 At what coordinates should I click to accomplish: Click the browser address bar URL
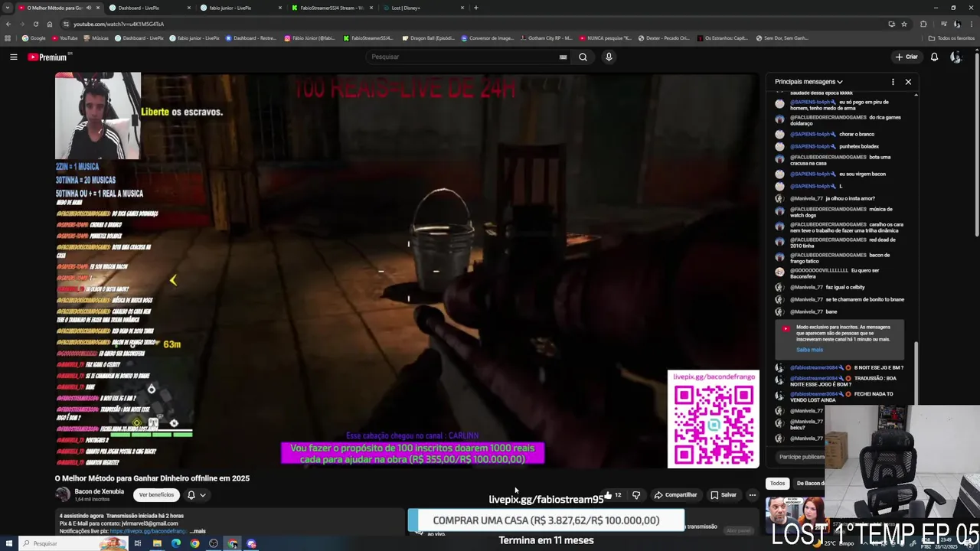click(x=119, y=24)
